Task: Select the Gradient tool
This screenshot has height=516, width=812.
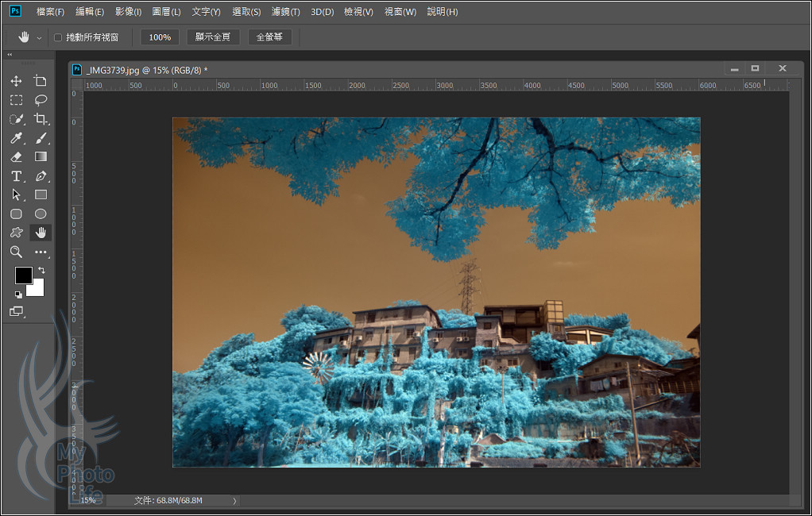Action: (x=41, y=157)
